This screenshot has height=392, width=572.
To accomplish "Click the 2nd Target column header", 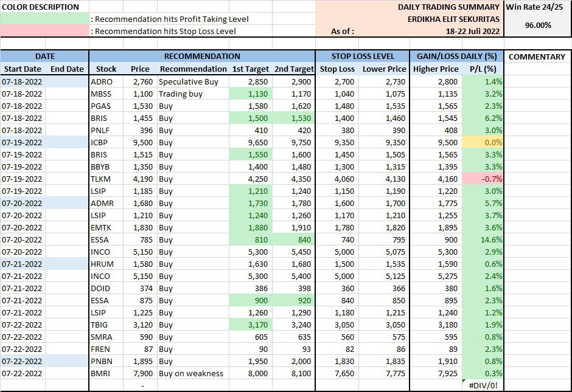I will 294,69.
